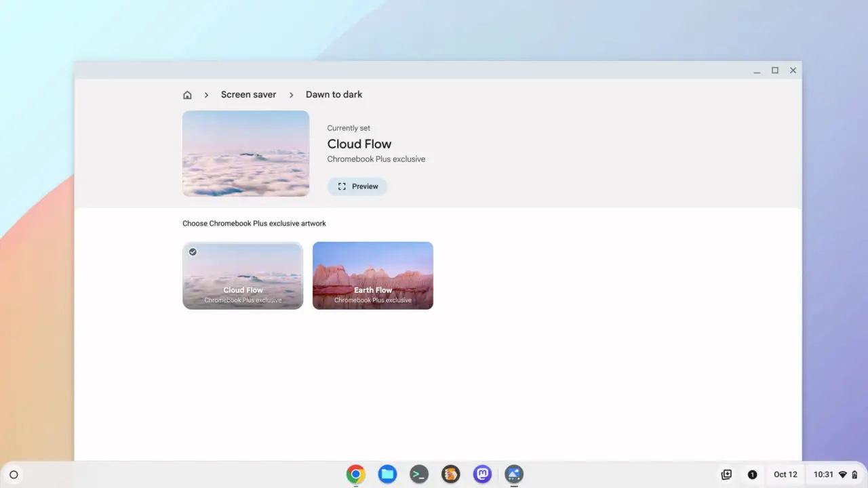Choose the Cloud Flow artwork card
Screen dimensions: 868x488
click(243, 276)
